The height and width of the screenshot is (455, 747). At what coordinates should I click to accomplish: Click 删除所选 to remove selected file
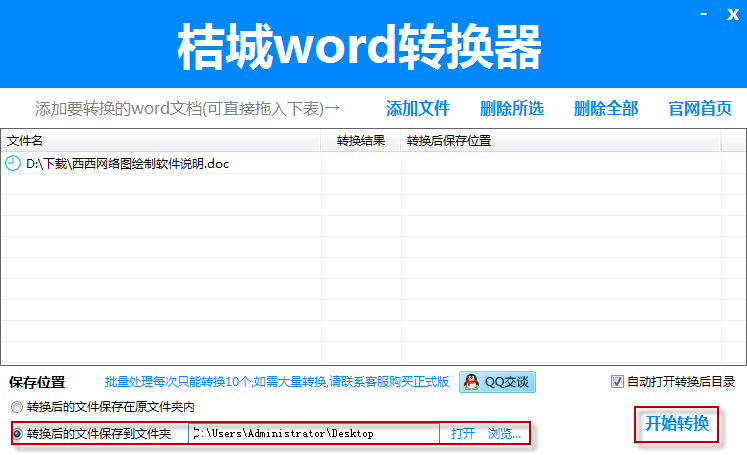pos(512,108)
